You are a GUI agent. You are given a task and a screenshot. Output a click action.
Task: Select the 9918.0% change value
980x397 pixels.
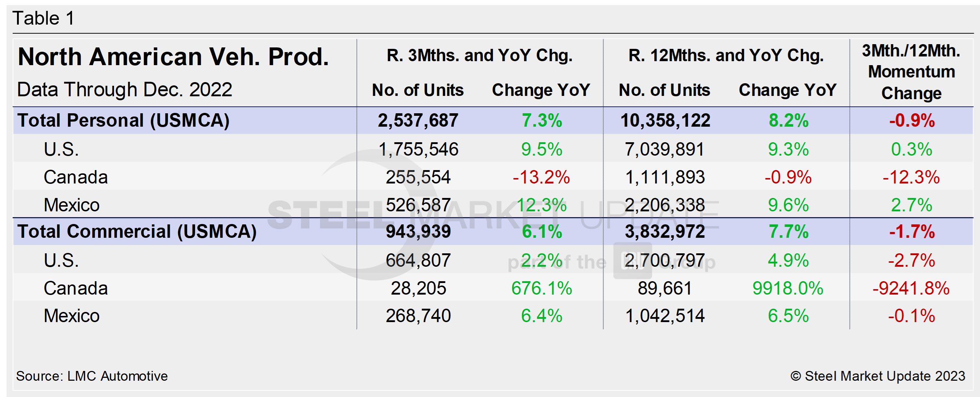[x=787, y=288]
